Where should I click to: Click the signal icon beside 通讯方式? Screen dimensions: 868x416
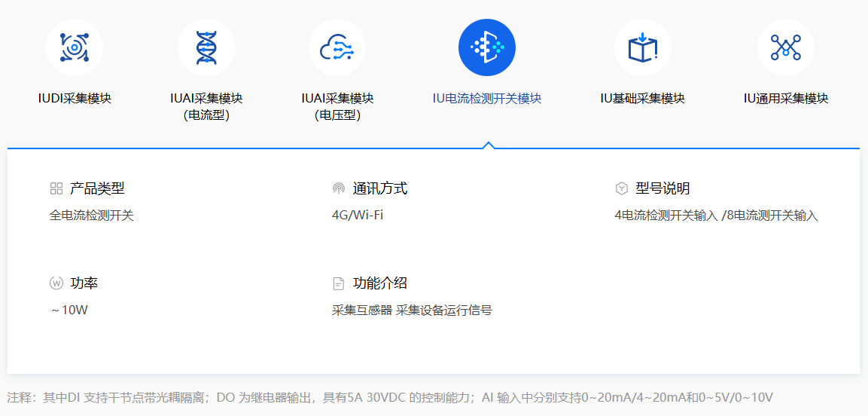(x=338, y=188)
